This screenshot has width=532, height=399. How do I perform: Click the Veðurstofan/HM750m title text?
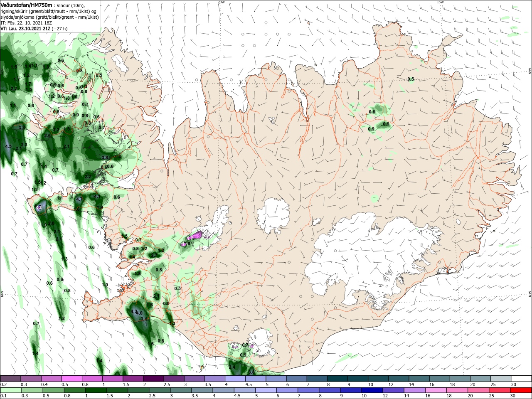coord(27,5)
